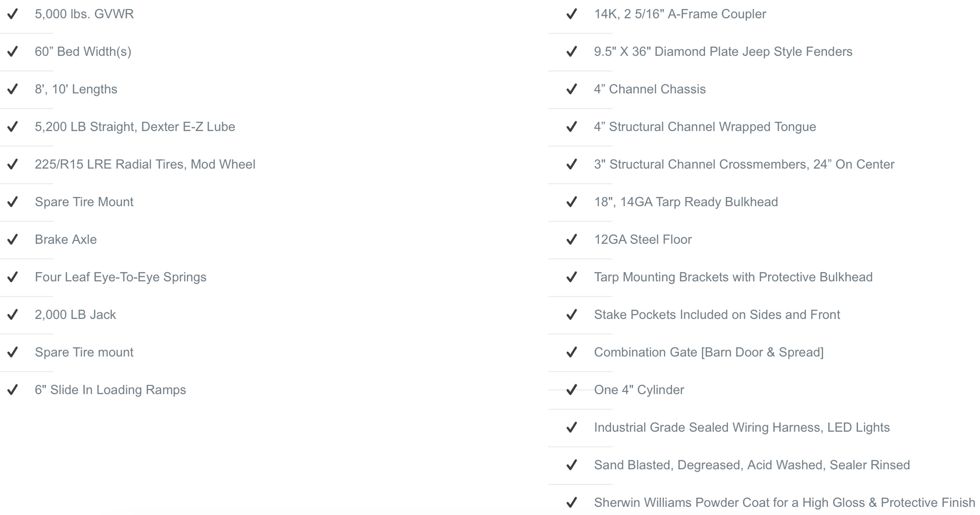
Task: Select the checkmark beside Brake Axle
Action: [13, 239]
